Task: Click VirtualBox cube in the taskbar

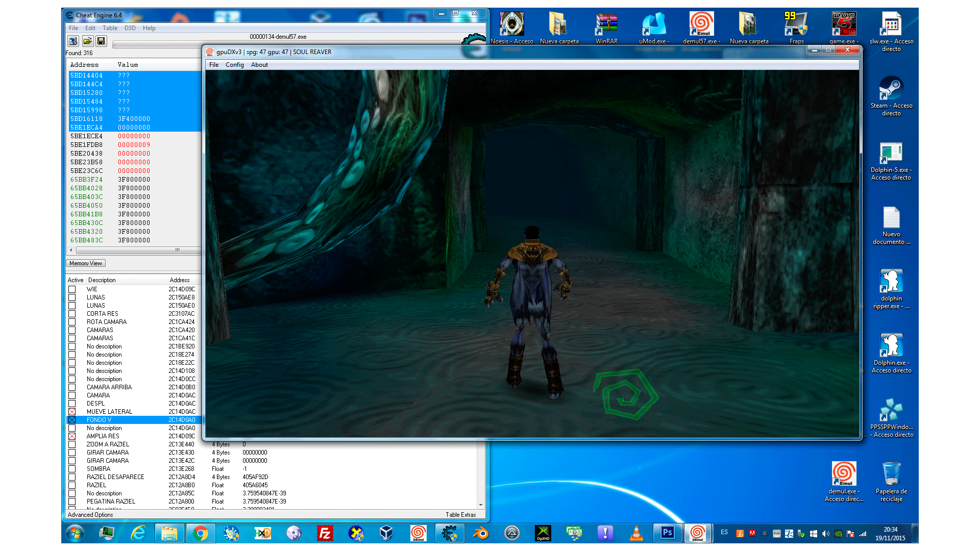Action: [x=386, y=534]
